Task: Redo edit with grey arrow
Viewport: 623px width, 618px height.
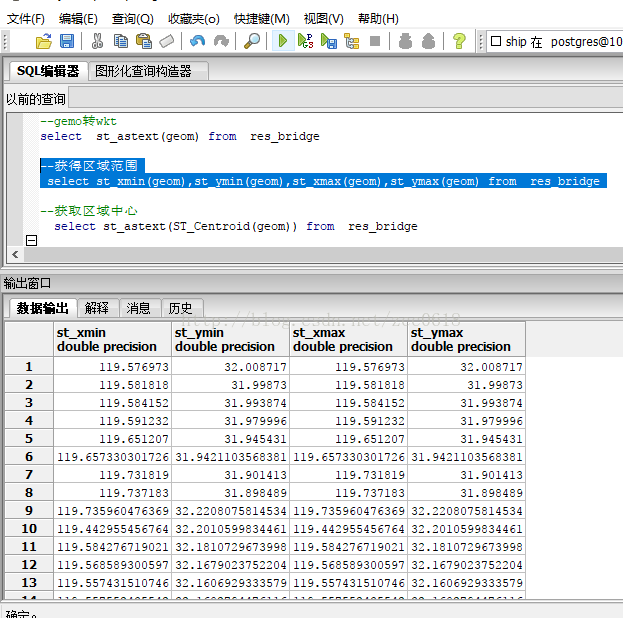Action: pyautogui.click(x=221, y=41)
